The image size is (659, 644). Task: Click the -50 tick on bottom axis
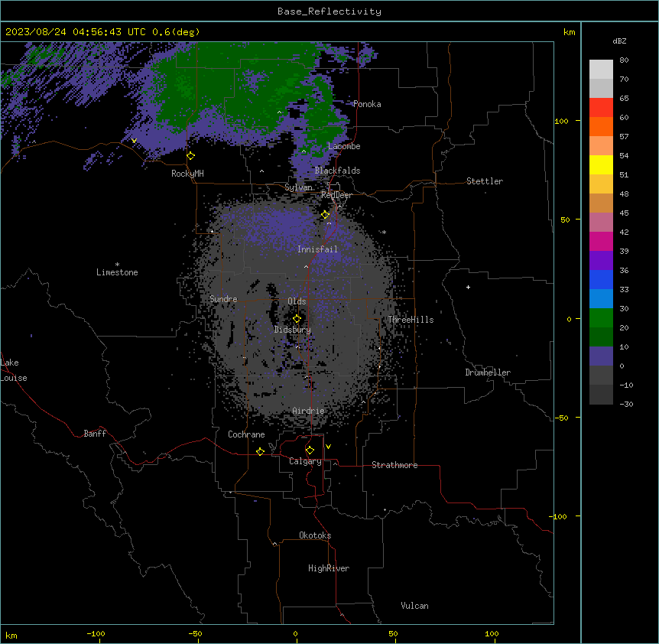pyautogui.click(x=195, y=633)
